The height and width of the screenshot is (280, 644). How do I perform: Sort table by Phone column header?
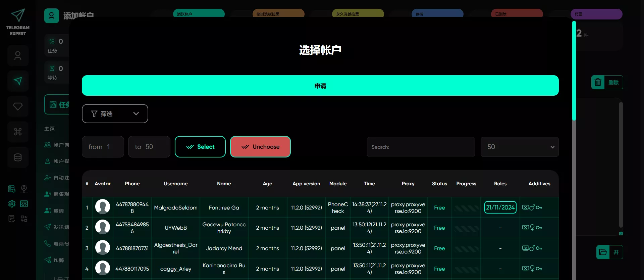pos(132,184)
